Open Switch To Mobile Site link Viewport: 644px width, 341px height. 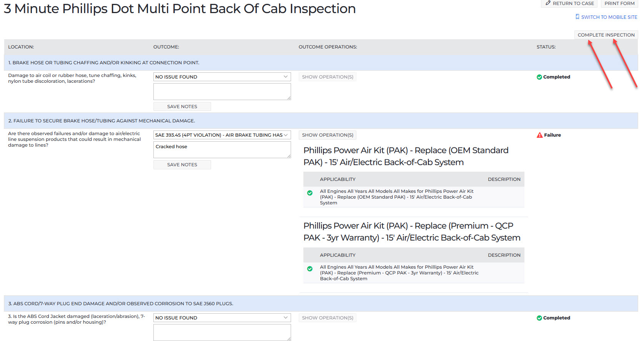click(609, 17)
